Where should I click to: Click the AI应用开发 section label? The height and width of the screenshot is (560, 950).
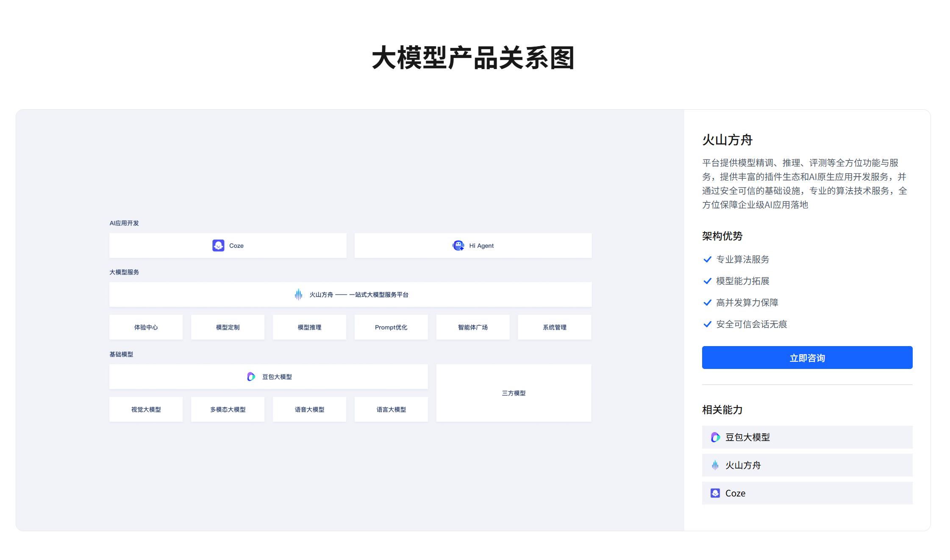coord(124,223)
